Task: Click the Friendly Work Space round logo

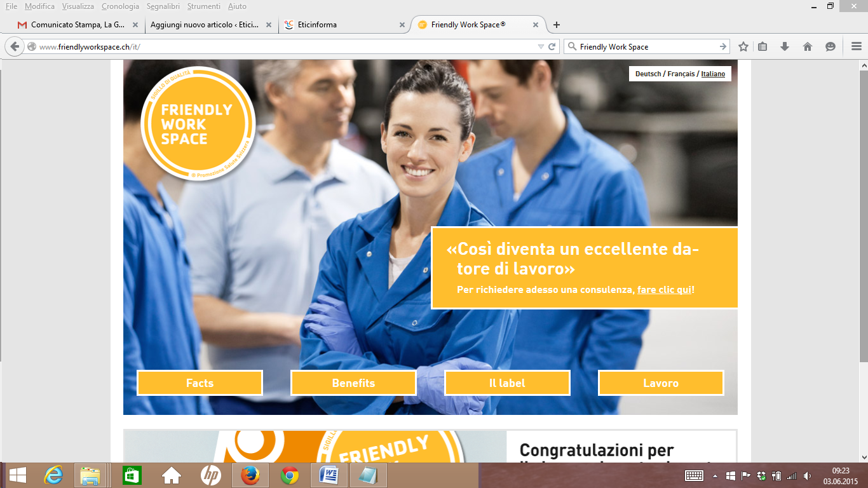Action: click(198, 123)
